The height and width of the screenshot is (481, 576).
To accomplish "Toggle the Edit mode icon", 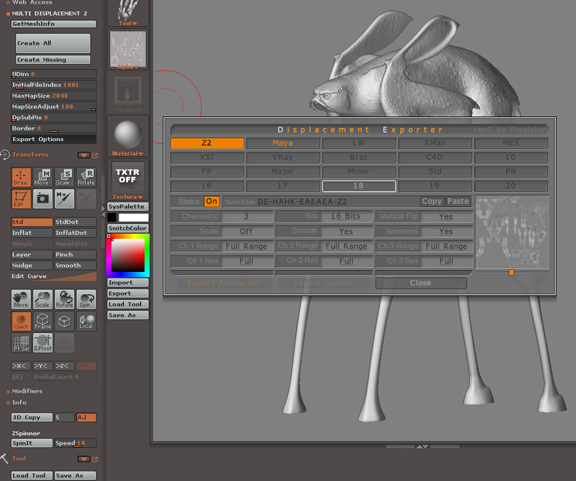I will tap(21, 199).
